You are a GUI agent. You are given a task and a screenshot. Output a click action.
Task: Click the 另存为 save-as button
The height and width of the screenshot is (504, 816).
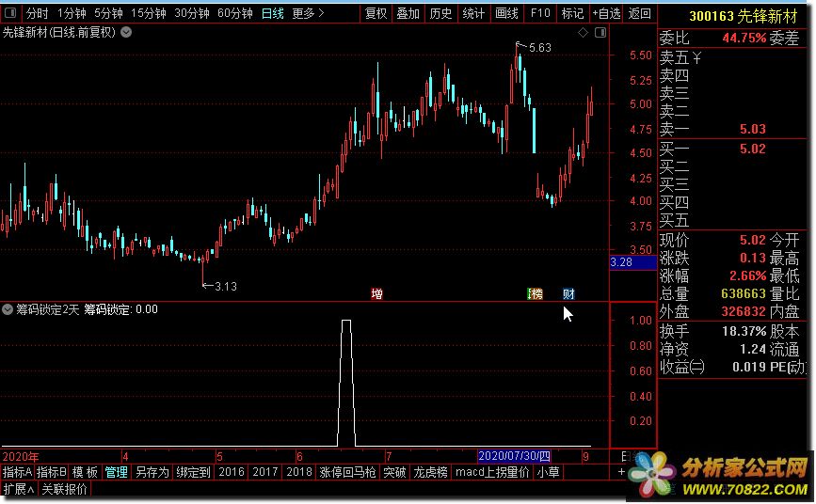pos(152,472)
